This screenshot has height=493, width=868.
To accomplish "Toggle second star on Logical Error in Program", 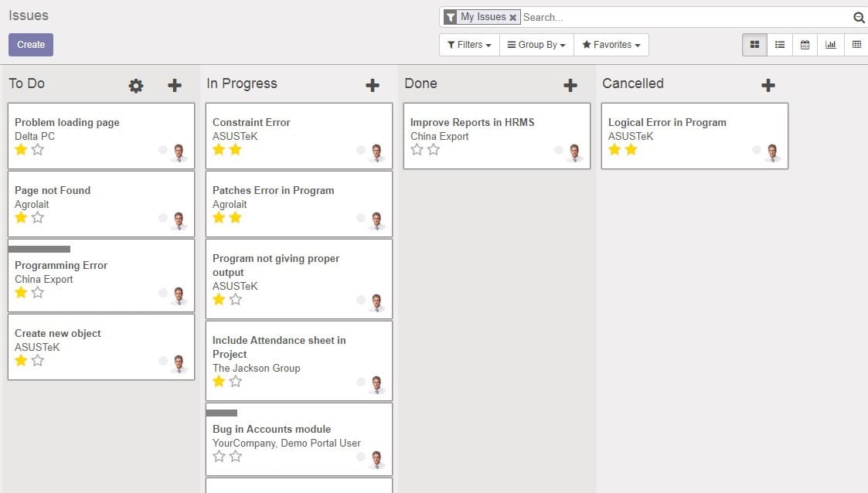I will pyautogui.click(x=631, y=149).
